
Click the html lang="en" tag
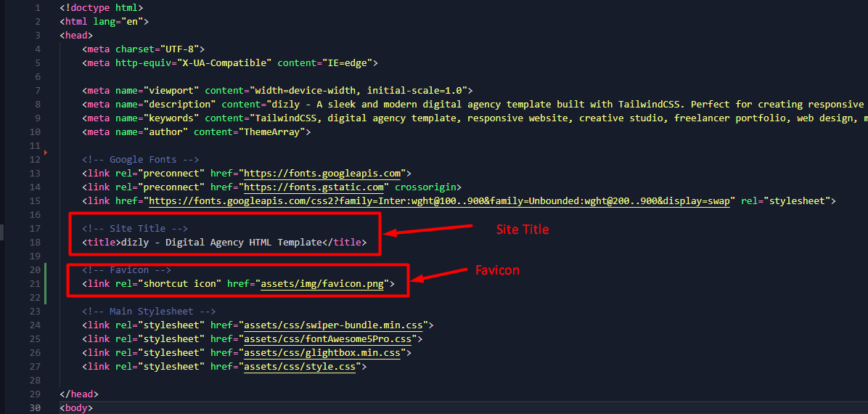coord(104,22)
